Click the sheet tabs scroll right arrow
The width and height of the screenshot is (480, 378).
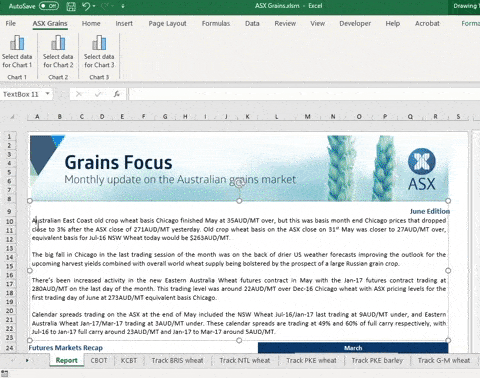point(27,360)
